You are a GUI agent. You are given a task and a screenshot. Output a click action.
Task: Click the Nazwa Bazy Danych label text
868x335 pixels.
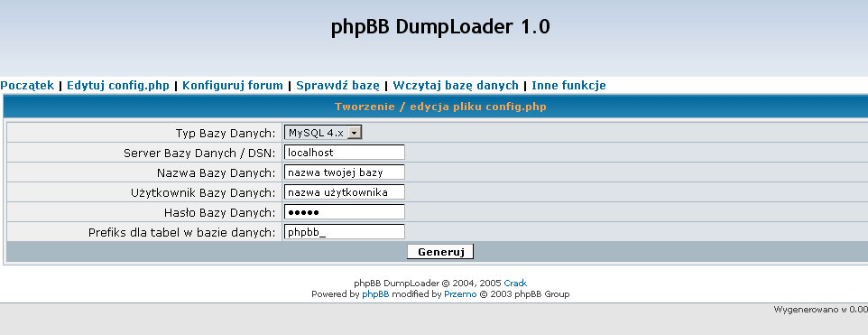click(216, 173)
